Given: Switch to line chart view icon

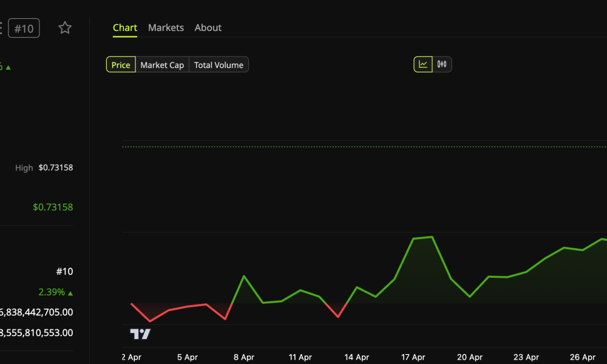Looking at the screenshot, I should [x=423, y=64].
